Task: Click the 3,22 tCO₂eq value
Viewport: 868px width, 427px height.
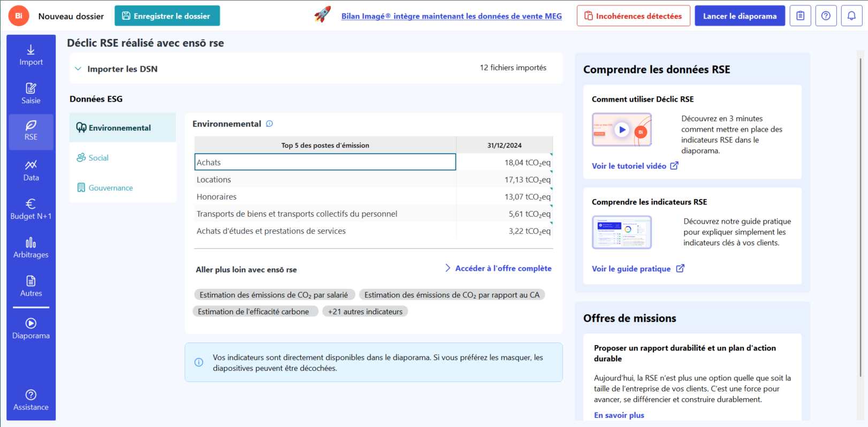Action: click(529, 231)
